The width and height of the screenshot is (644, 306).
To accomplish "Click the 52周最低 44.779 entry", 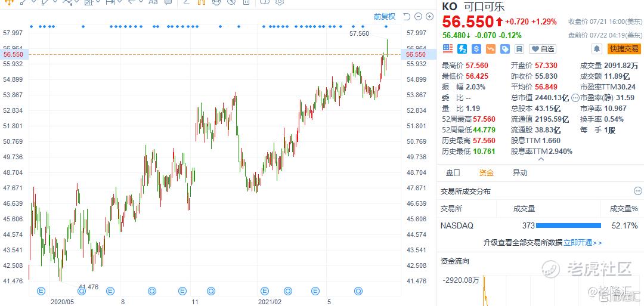I will pyautogui.click(x=469, y=130).
